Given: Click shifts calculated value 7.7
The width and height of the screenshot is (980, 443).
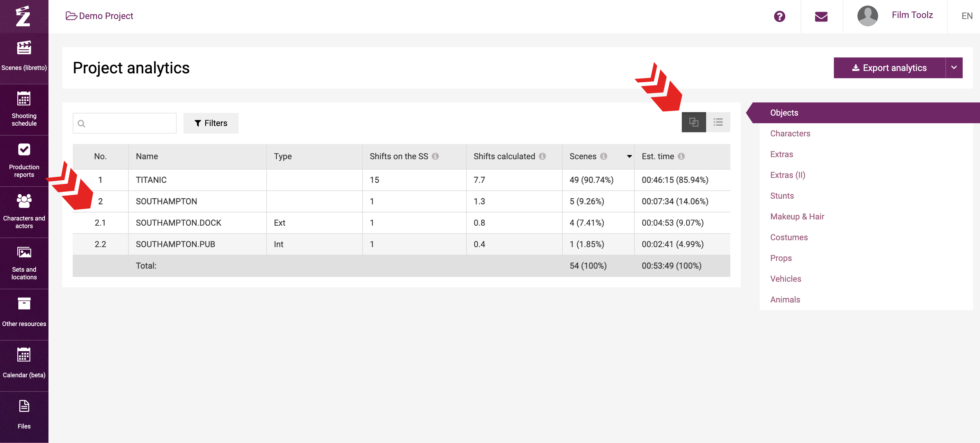Looking at the screenshot, I should (479, 180).
